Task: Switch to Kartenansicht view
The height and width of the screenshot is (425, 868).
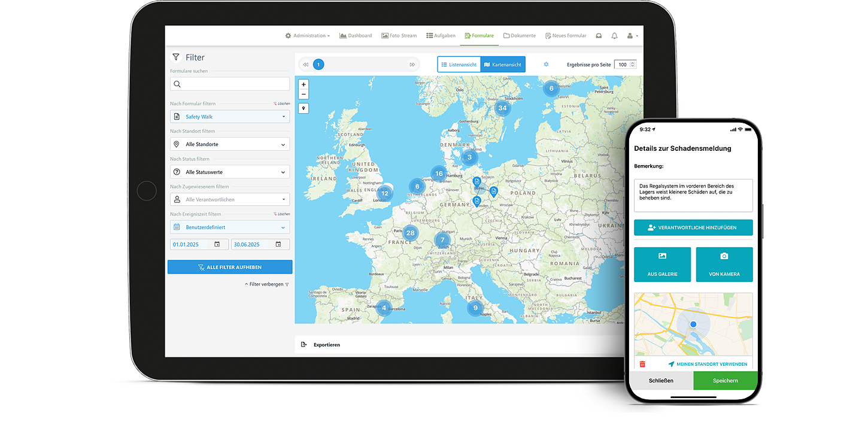Action: point(503,64)
